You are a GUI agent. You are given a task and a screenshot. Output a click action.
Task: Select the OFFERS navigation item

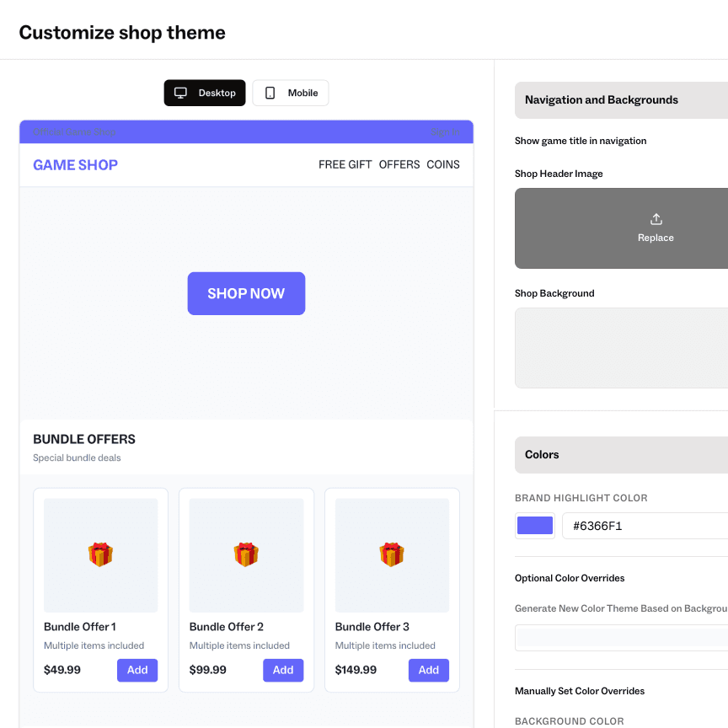point(399,164)
